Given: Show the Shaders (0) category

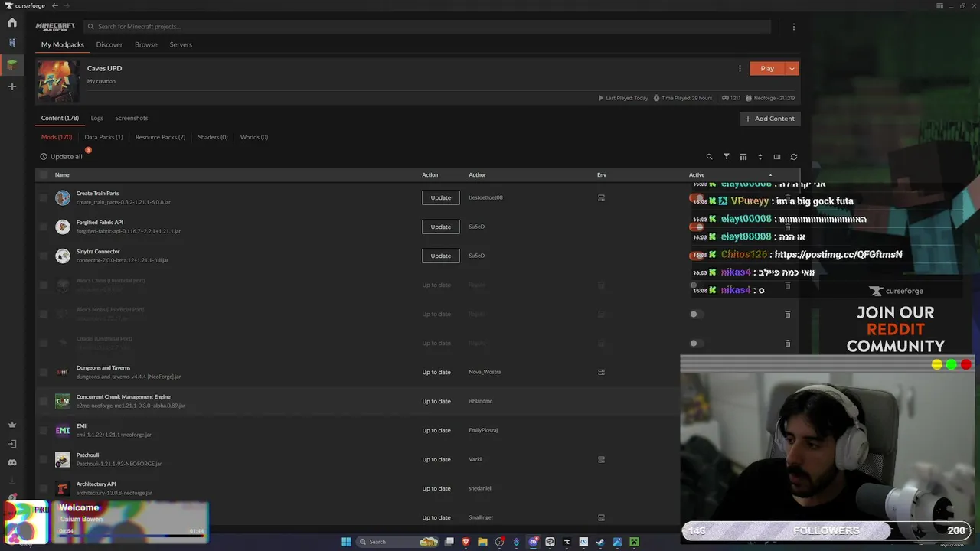Looking at the screenshot, I should click(213, 137).
